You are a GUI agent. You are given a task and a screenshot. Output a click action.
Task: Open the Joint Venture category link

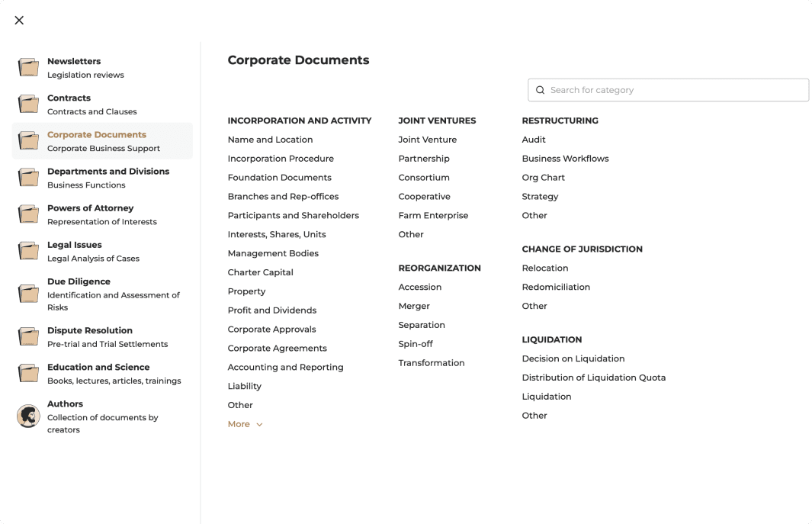[x=427, y=140]
